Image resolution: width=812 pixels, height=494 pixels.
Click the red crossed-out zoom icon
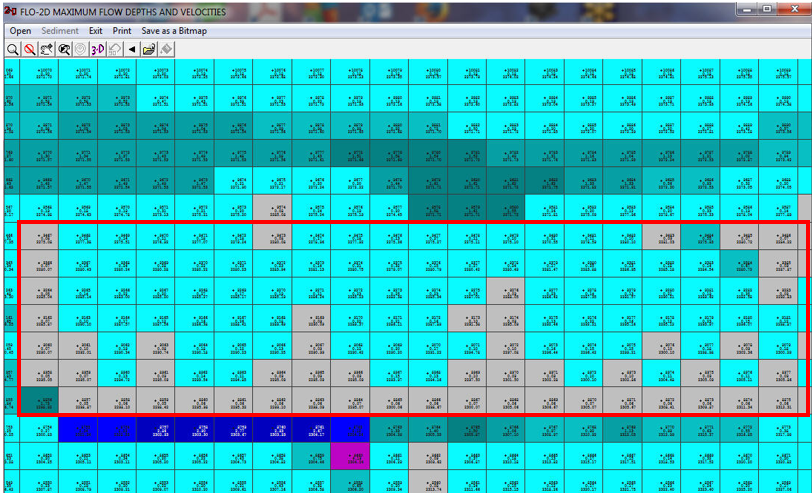pos(30,49)
